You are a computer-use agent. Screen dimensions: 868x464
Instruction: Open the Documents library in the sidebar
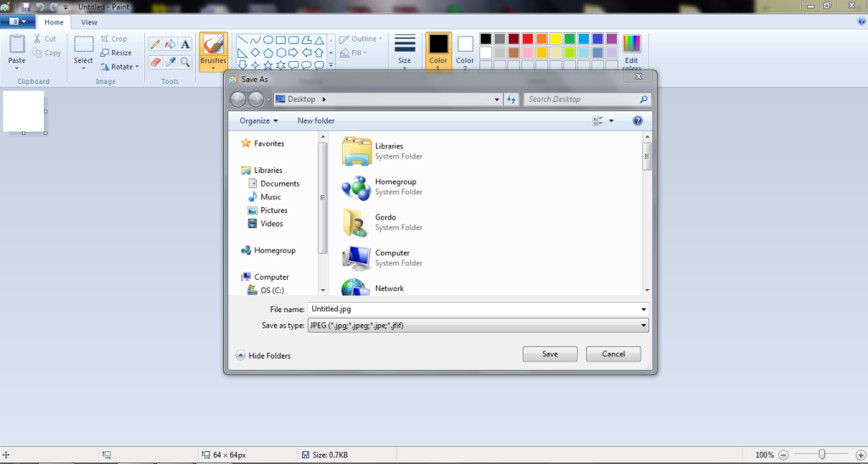pos(279,183)
